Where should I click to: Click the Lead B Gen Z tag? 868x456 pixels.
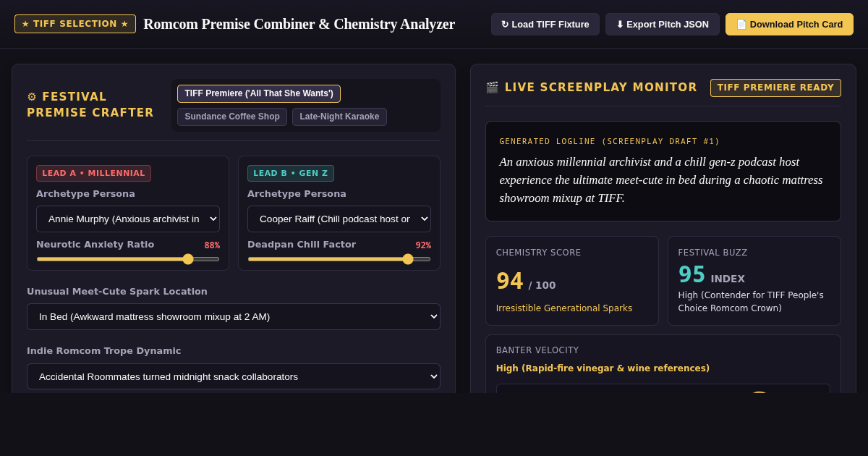(291, 173)
